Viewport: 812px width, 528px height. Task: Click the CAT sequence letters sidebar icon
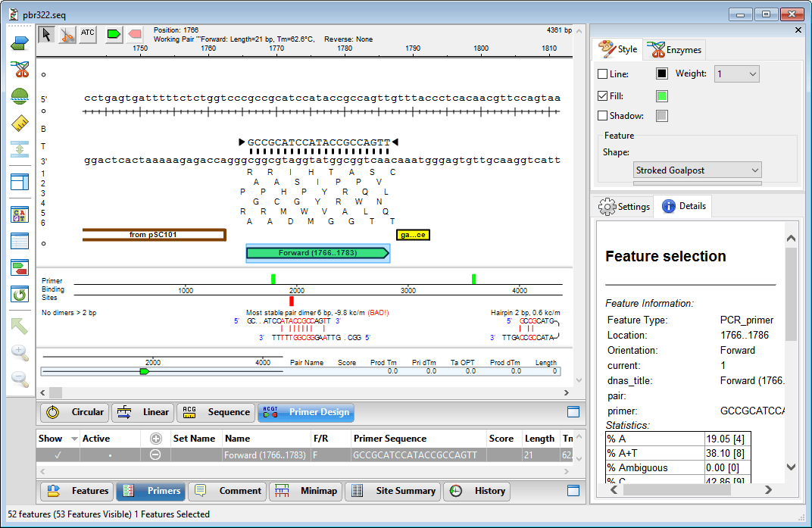tap(20, 214)
